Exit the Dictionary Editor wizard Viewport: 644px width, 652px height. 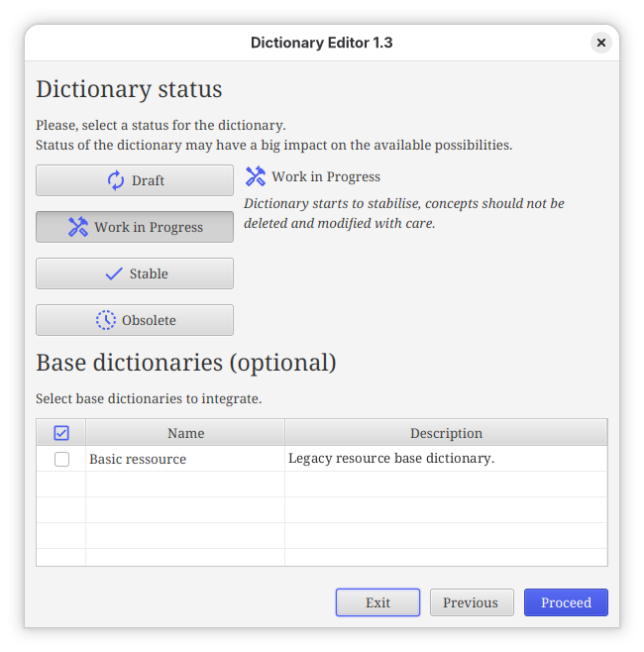point(377,602)
